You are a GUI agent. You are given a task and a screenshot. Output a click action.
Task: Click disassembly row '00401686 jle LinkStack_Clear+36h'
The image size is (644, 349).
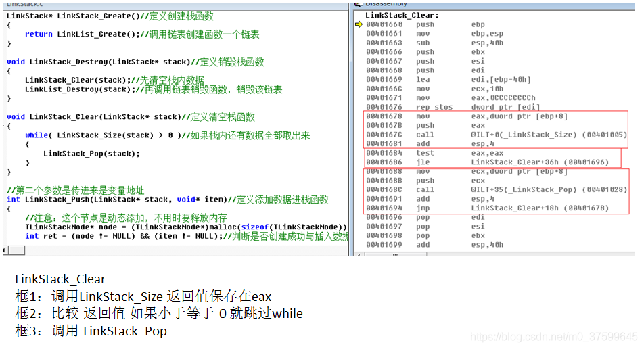click(488, 162)
